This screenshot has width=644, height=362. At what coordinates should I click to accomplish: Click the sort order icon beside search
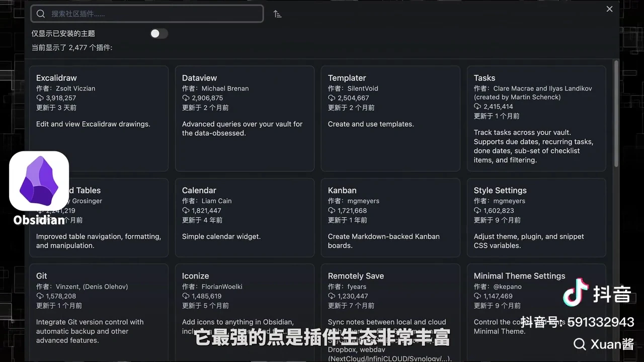pyautogui.click(x=277, y=14)
